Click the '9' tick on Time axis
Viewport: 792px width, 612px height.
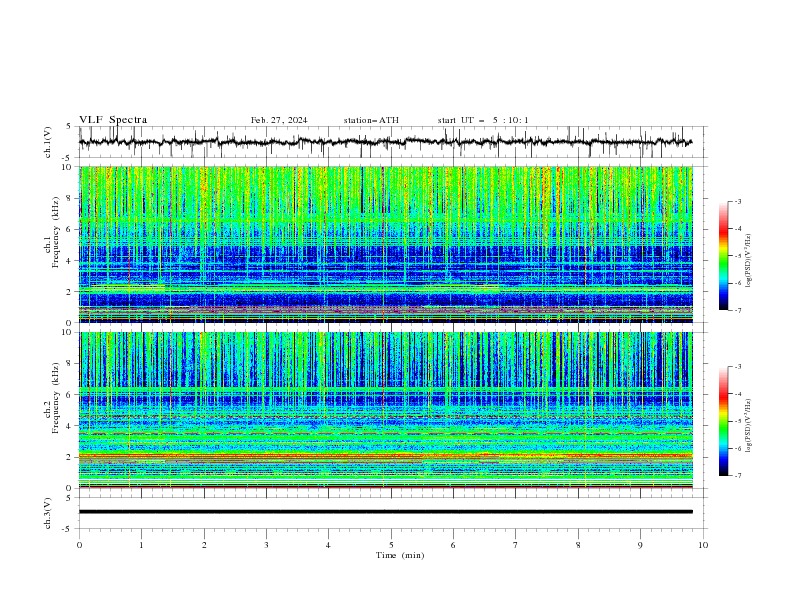point(640,545)
